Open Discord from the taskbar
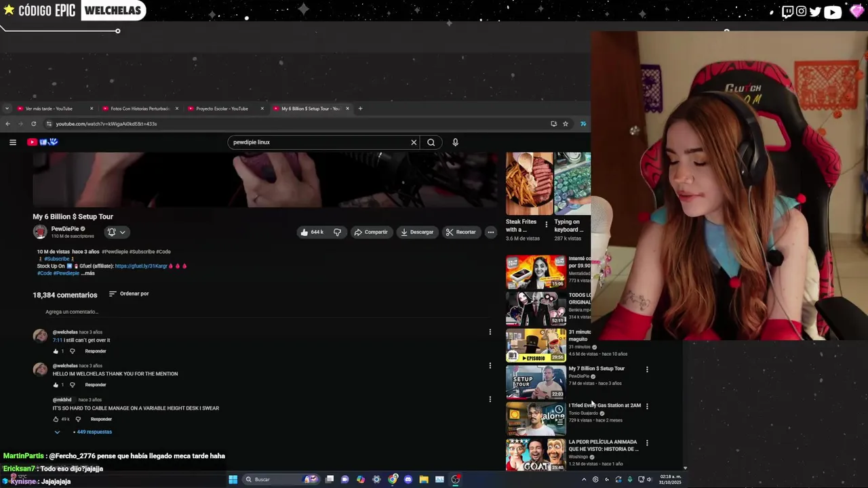868x488 pixels. 408,479
